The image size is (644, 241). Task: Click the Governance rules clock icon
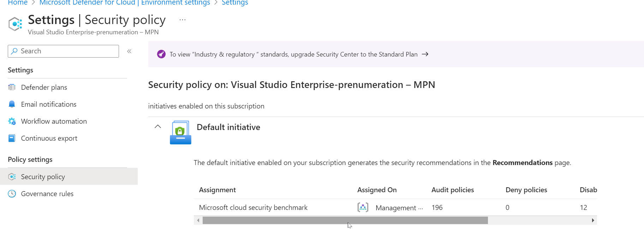(x=12, y=194)
